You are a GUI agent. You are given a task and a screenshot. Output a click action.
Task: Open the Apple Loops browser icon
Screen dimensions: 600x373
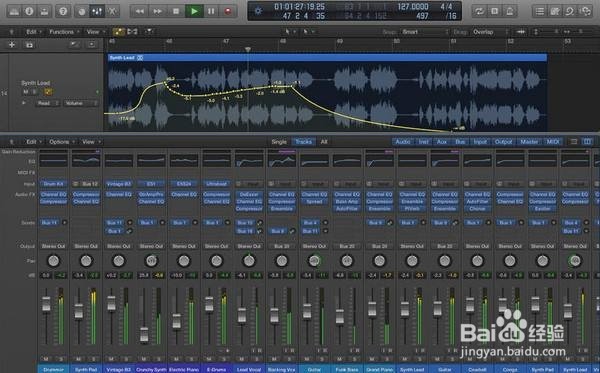click(x=570, y=11)
